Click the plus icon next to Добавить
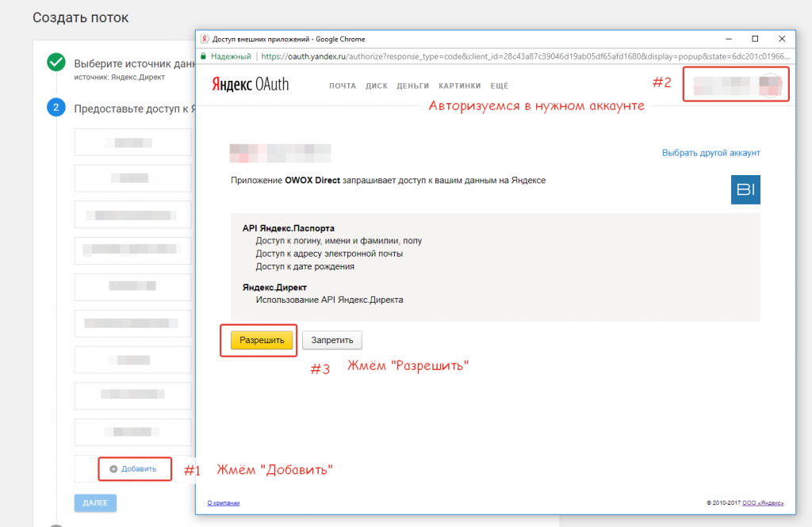 [113, 469]
